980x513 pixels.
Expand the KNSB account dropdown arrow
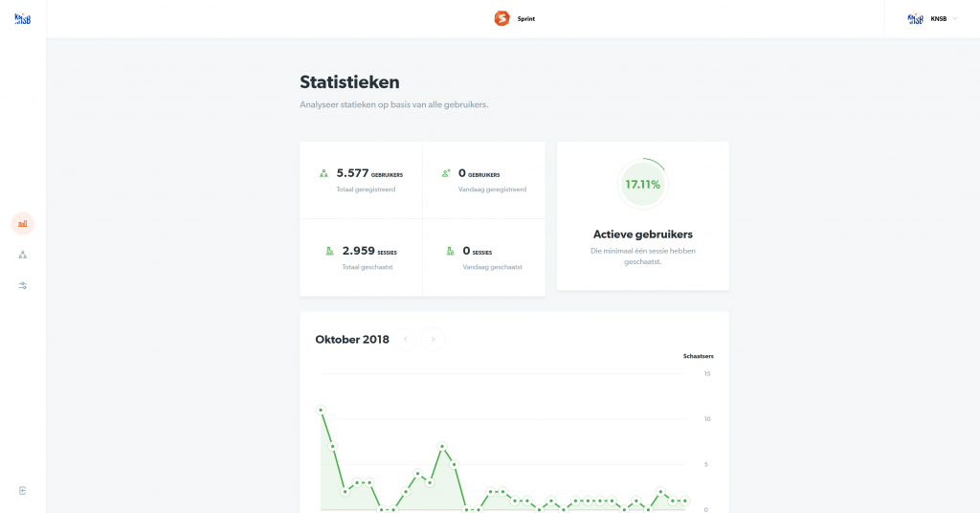pyautogui.click(x=955, y=18)
